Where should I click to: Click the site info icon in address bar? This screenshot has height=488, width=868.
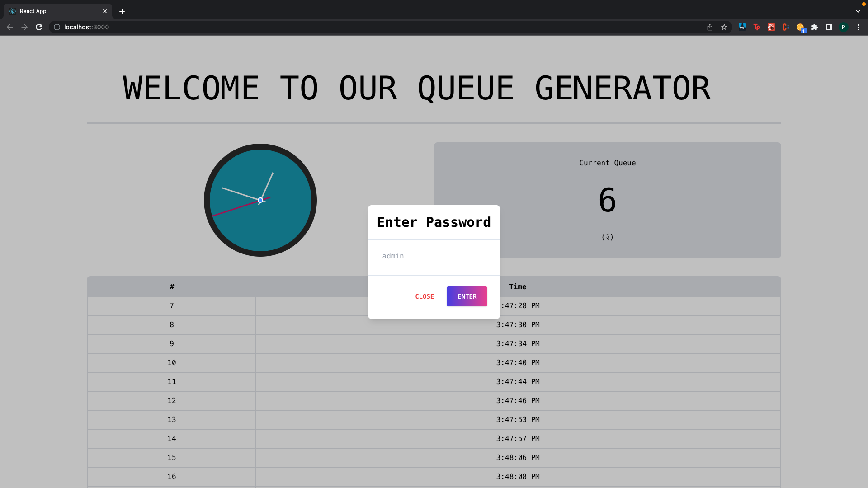click(57, 27)
